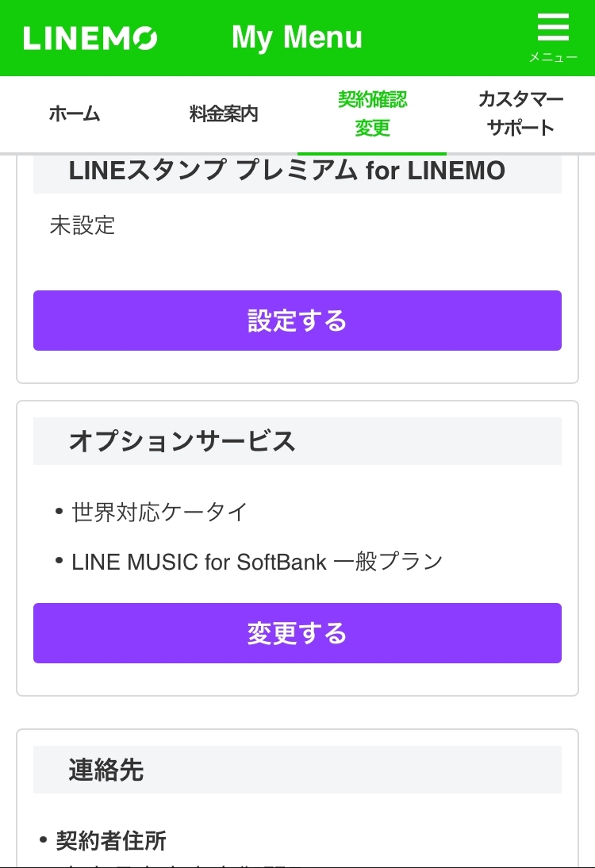Click the bullet beside LINE MUSIC item
Viewport: 595px width, 868px height.
(59, 561)
